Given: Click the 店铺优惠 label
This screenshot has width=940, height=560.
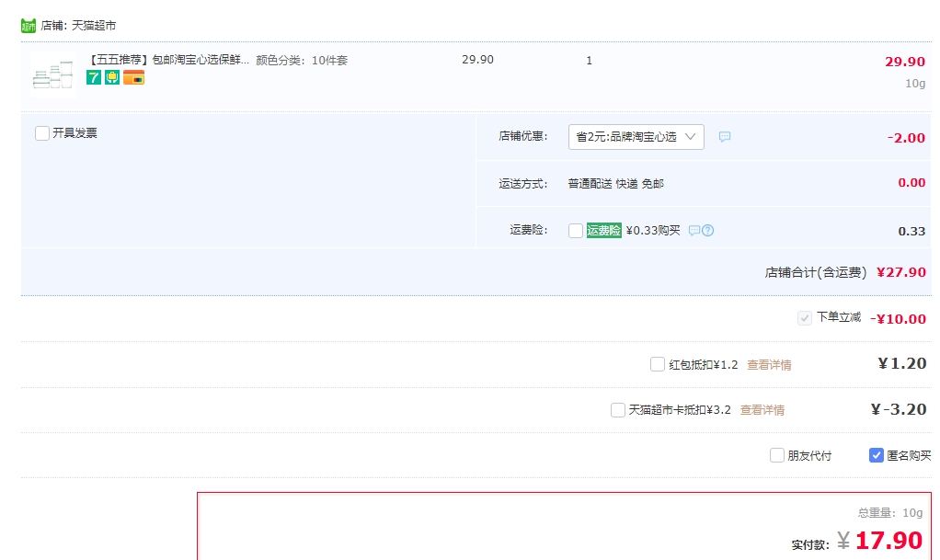Looking at the screenshot, I should [x=523, y=136].
